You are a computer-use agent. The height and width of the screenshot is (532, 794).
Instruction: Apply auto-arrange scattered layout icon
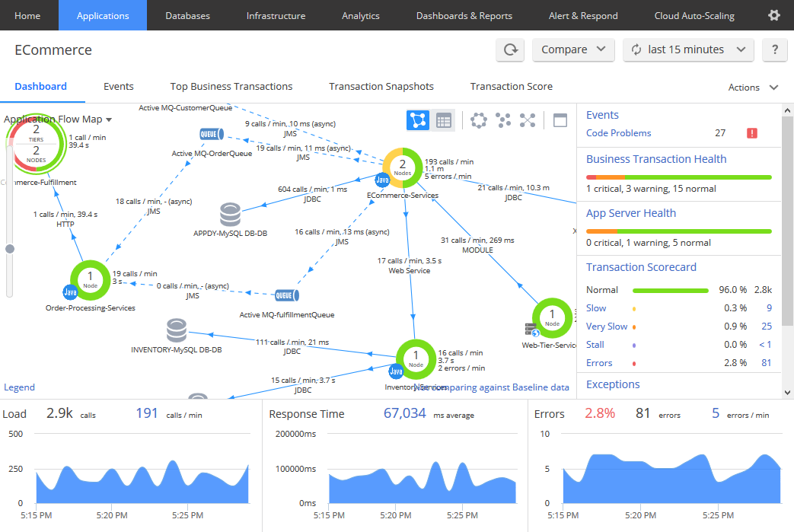click(x=503, y=120)
